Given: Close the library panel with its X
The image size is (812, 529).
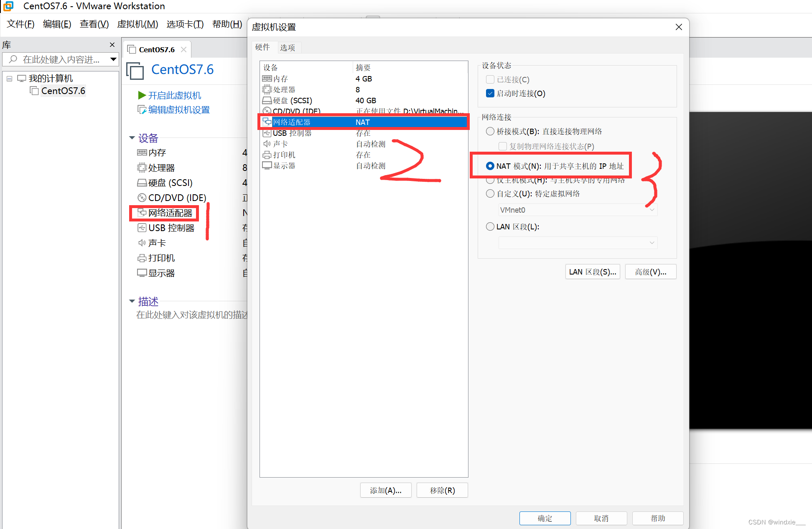Looking at the screenshot, I should click(x=112, y=45).
